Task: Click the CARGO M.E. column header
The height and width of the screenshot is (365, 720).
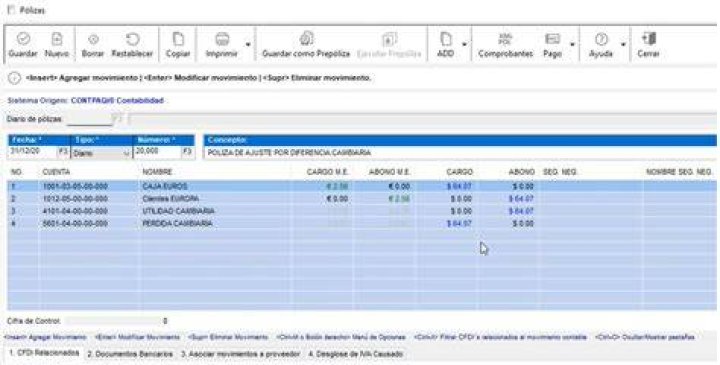Action: coord(327,172)
